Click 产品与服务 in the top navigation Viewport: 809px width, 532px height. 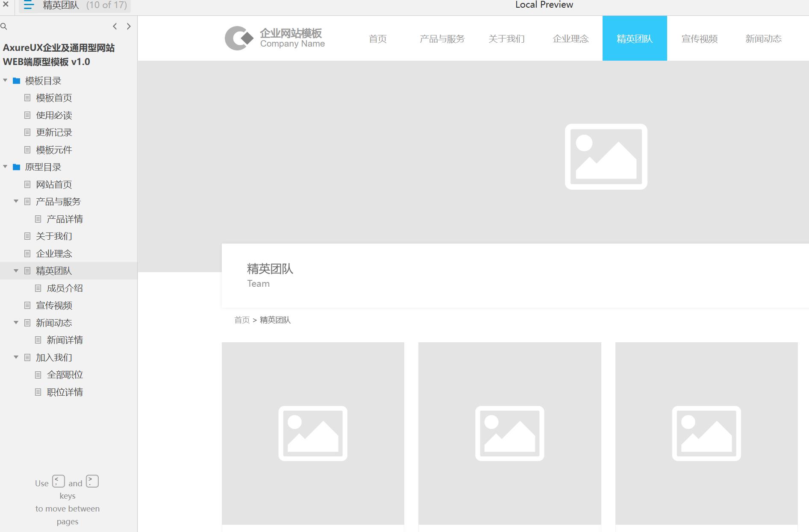[442, 39]
